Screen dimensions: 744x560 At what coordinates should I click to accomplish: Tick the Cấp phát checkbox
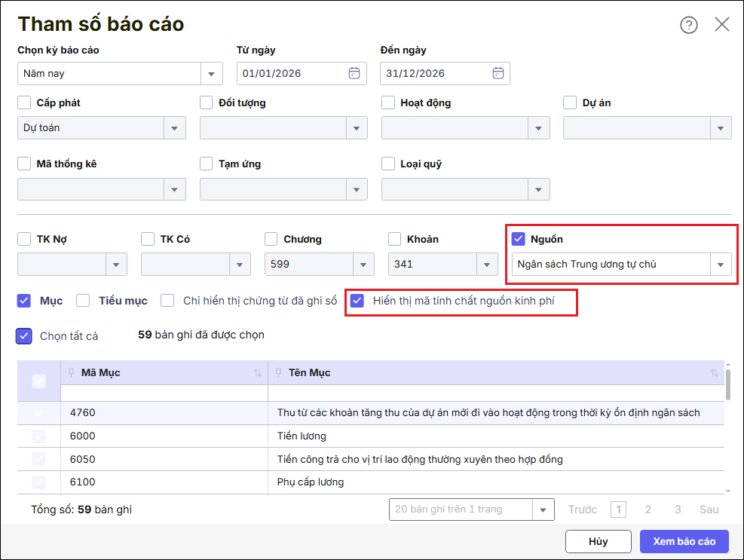coord(24,103)
